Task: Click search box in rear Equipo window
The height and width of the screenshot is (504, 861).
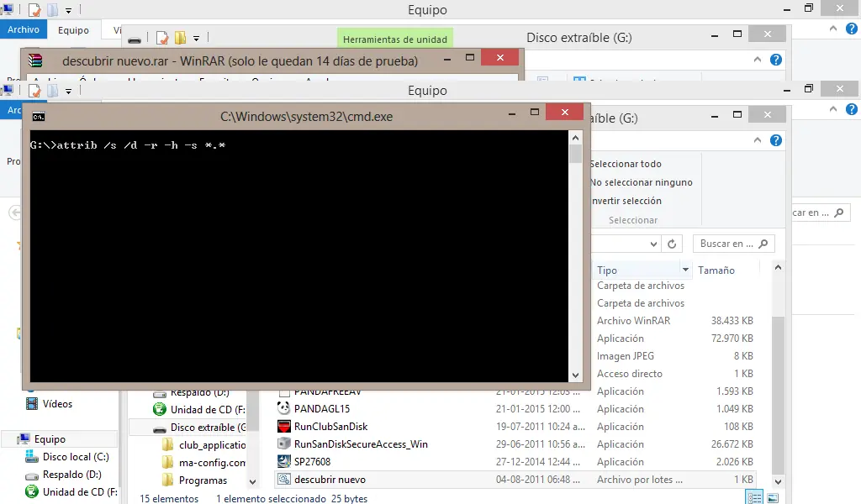Action: coord(821,213)
